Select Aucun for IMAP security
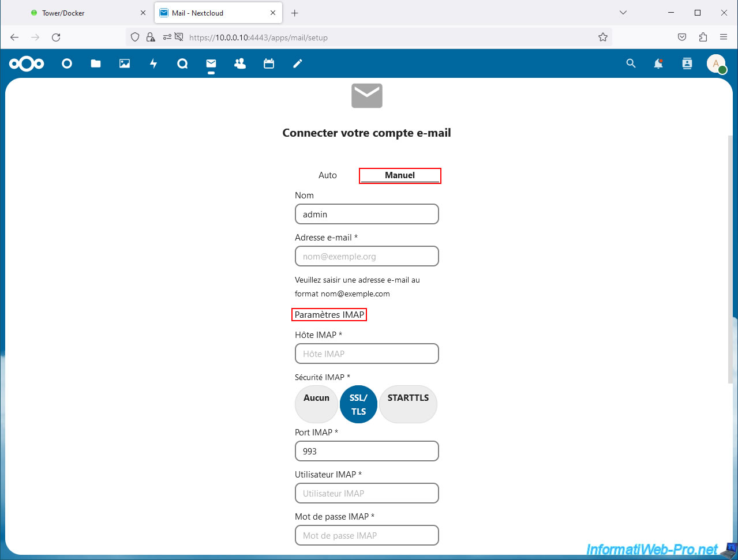This screenshot has width=738, height=560. point(316,404)
